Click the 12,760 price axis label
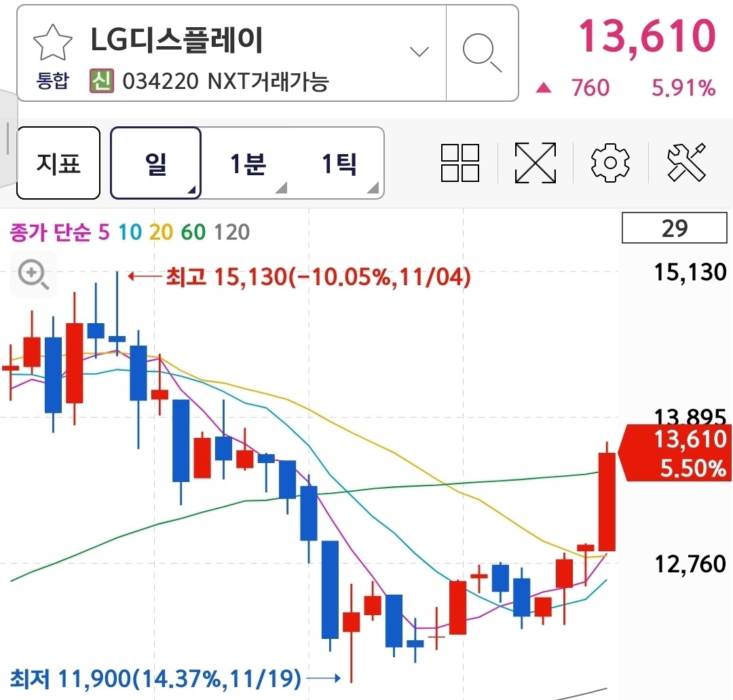This screenshot has width=733, height=700. point(690,564)
